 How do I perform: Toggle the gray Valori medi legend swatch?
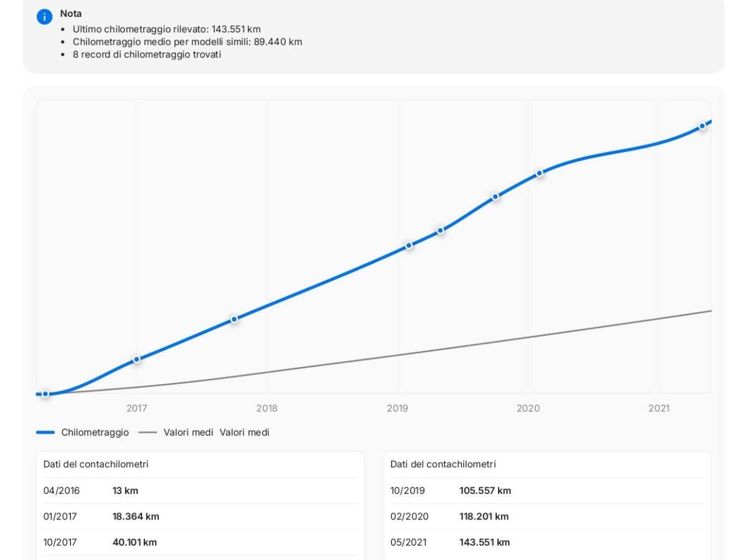coord(148,432)
